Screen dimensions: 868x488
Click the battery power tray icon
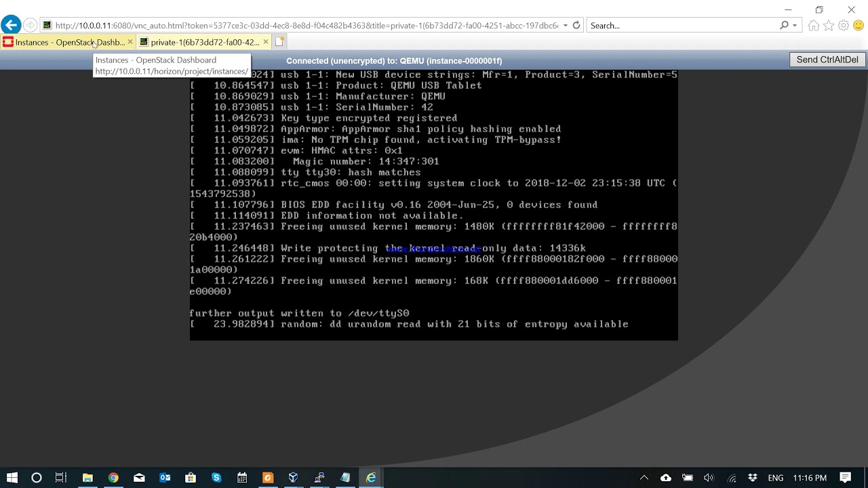(688, 478)
